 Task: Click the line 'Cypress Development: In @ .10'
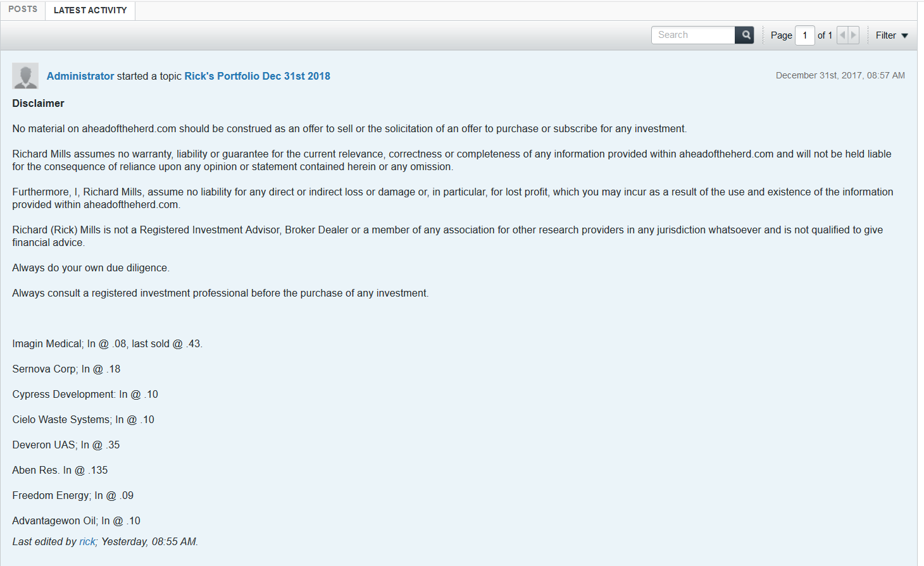[85, 394]
